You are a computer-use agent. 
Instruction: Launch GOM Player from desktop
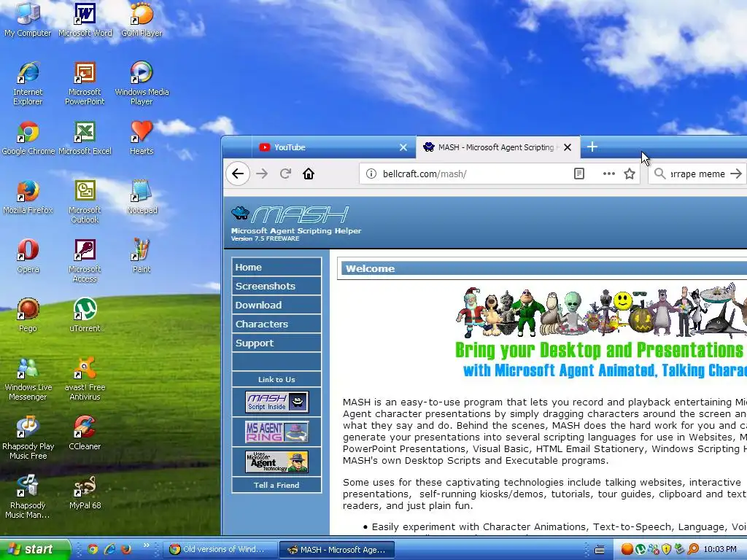pyautogui.click(x=142, y=20)
